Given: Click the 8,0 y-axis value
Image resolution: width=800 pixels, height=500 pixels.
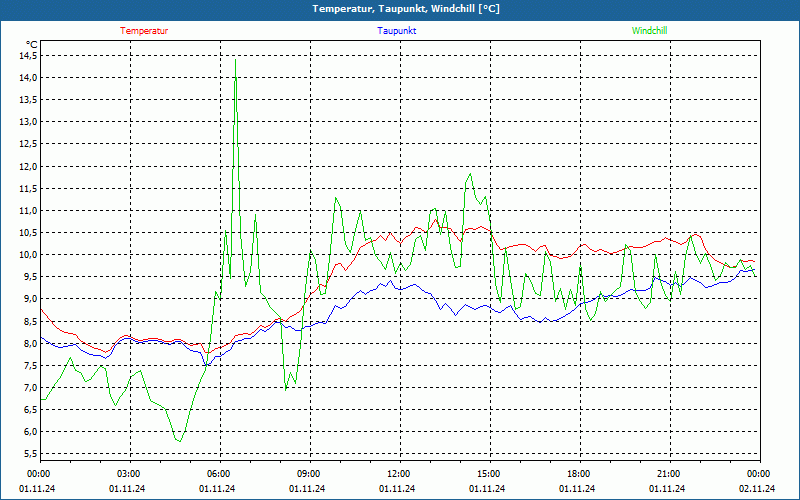Looking at the screenshot, I should tap(31, 343).
